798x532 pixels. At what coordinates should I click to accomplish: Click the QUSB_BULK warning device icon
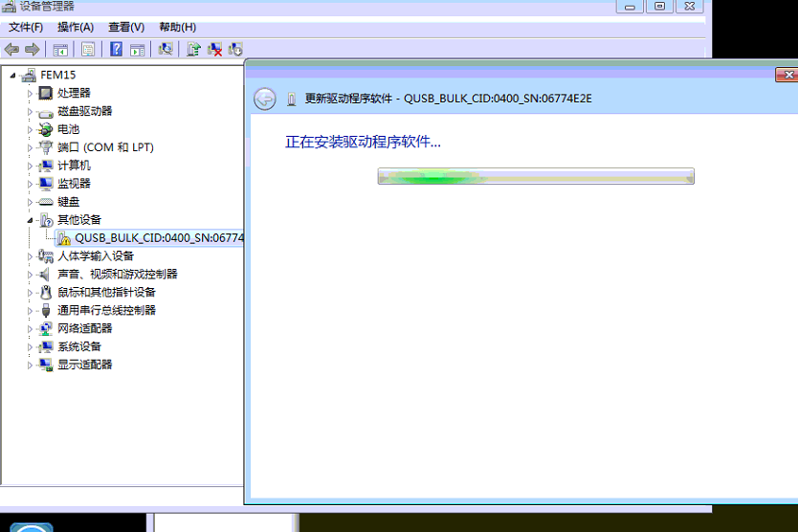(x=63, y=238)
